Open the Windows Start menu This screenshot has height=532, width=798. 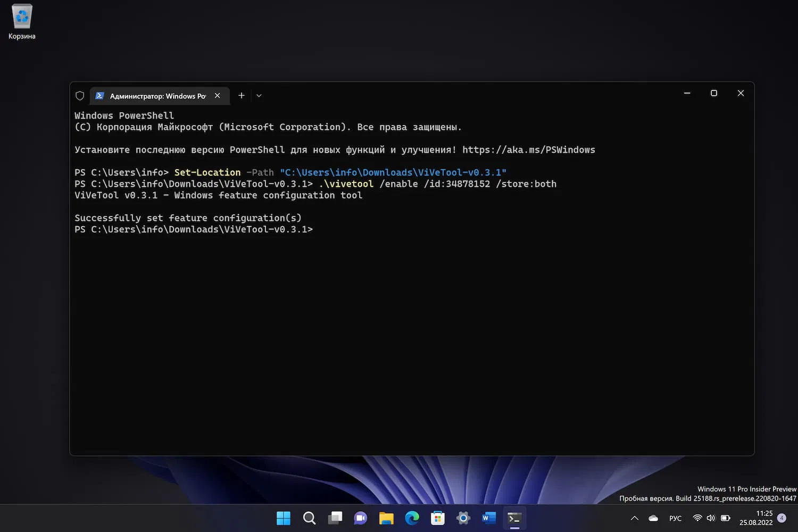point(284,518)
